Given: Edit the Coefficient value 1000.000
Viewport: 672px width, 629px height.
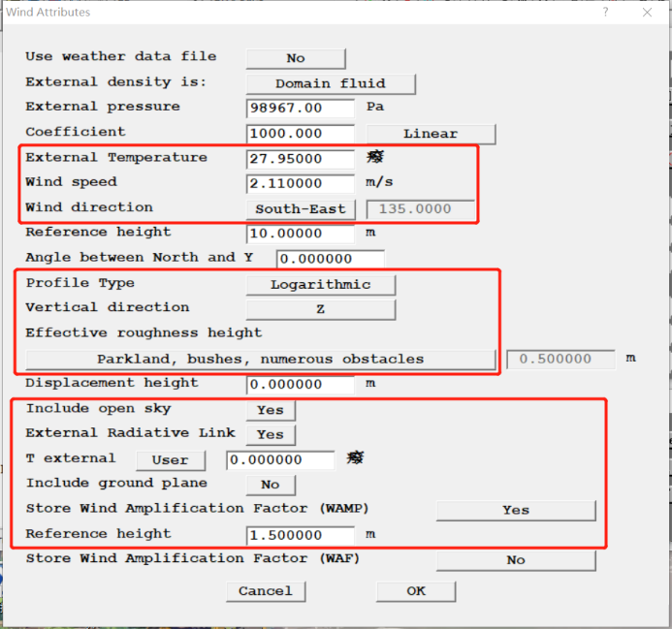Looking at the screenshot, I should (x=301, y=133).
